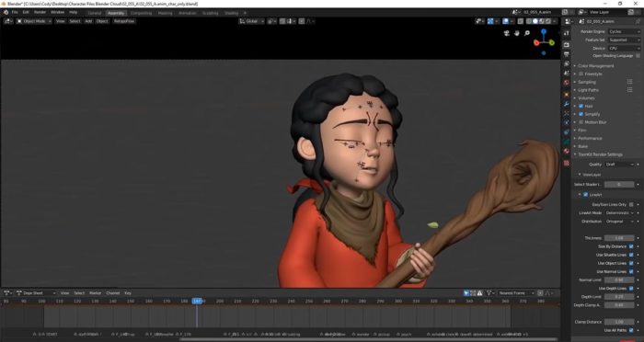Disable the Hair checkbox

581,106
